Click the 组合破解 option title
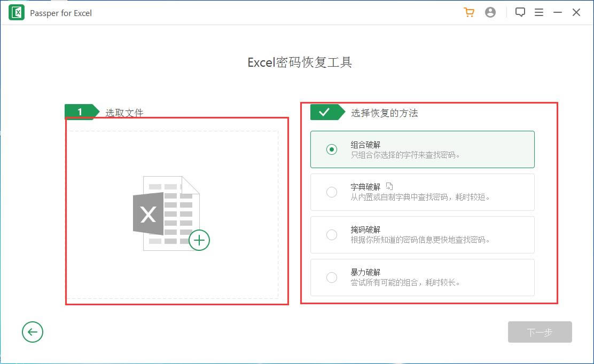The height and width of the screenshot is (364, 594). 365,145
